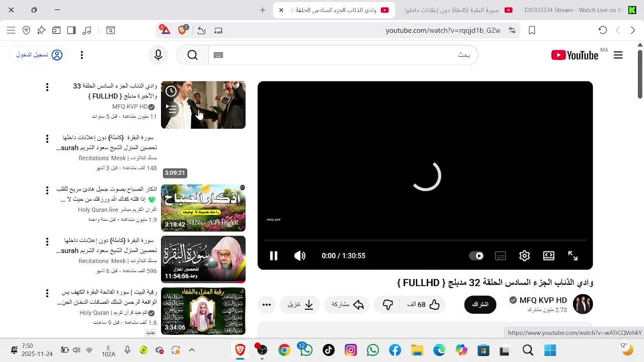The width and height of the screenshot is (644, 362).
Task: Open the Windows Start button
Action: (x=550, y=350)
